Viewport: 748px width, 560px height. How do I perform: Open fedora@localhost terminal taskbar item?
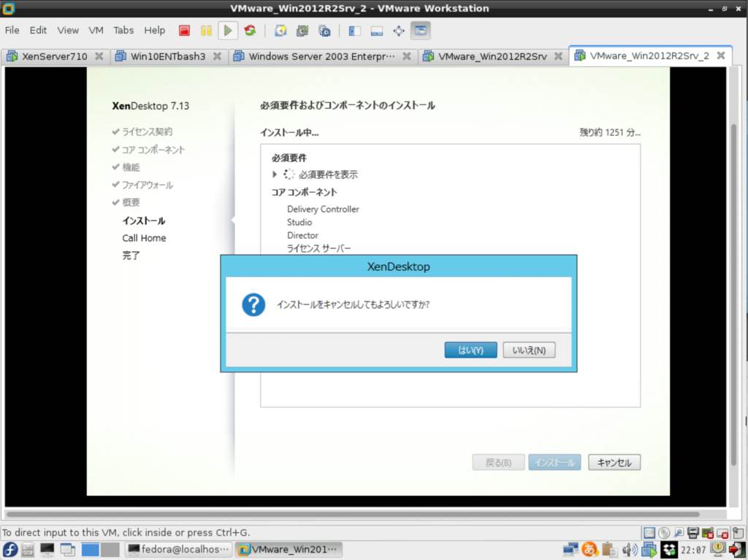coord(178,550)
